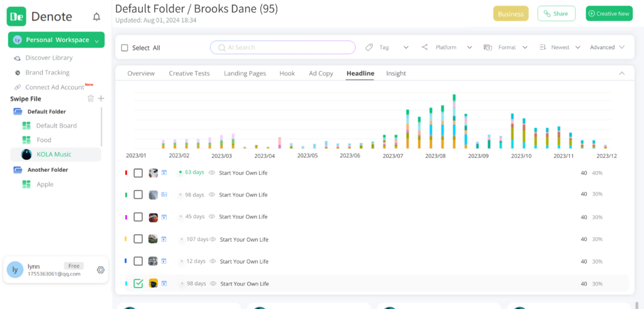
Task: Click the Share button
Action: [x=556, y=14]
